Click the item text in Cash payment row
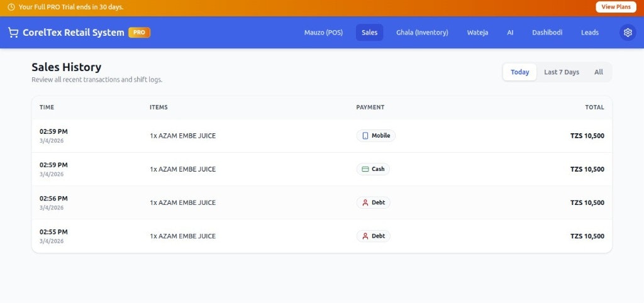This screenshot has width=644, height=303. tap(183, 169)
